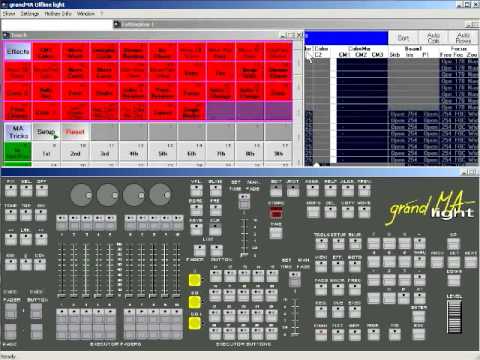Select the 1st pool cell
The image size is (480, 360).
click(x=46, y=152)
